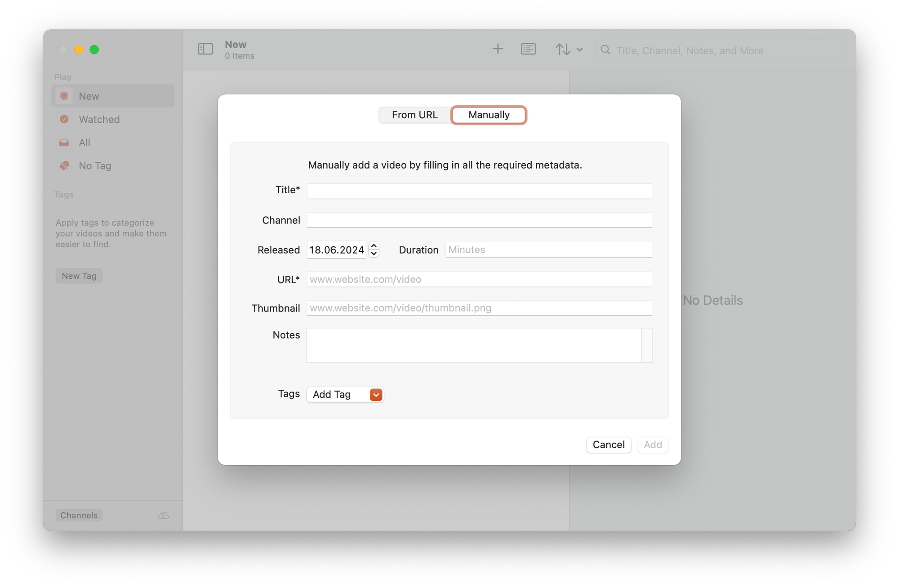
Task: Decrease Released date with stepper down
Action: 374,254
